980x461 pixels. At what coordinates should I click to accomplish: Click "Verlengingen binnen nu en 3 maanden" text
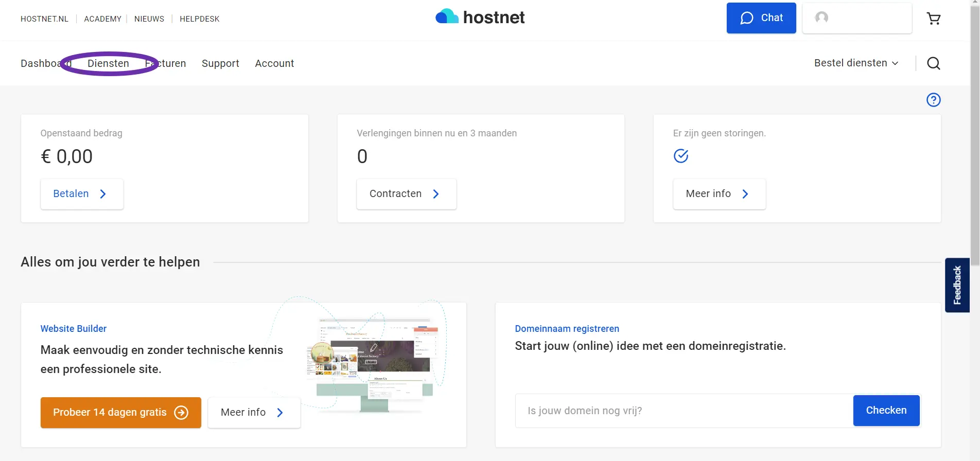point(436,133)
